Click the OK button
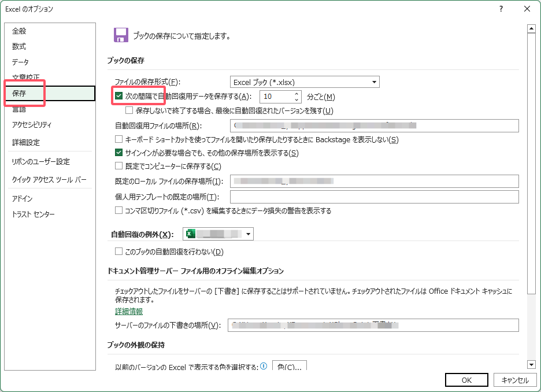 click(466, 380)
